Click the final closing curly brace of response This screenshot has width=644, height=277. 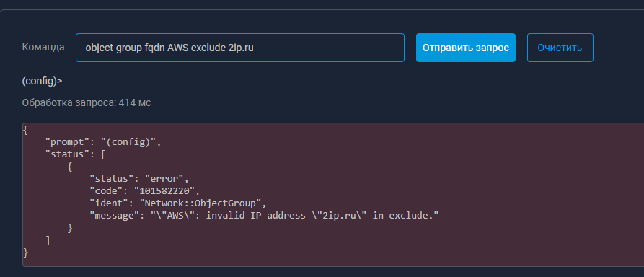(x=25, y=252)
